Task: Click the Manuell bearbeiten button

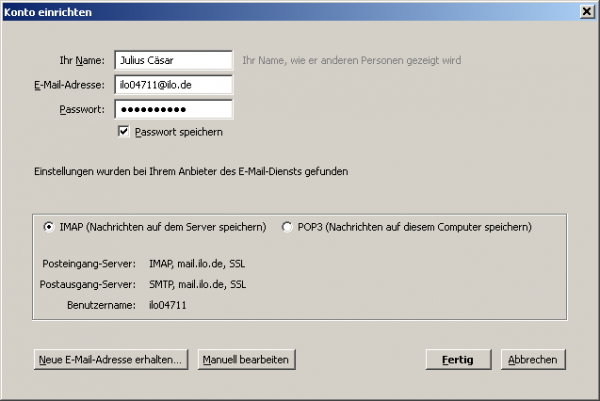Action: (246, 359)
